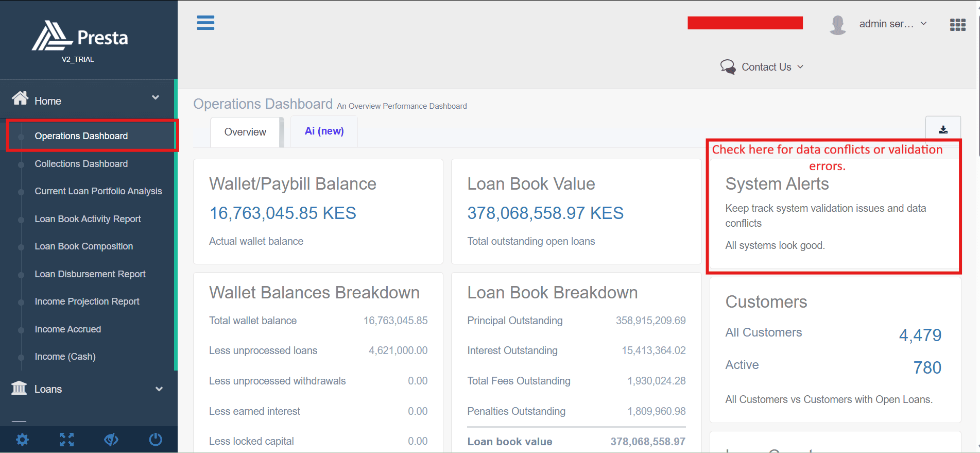Click the V2_TRIAL version label

[78, 59]
